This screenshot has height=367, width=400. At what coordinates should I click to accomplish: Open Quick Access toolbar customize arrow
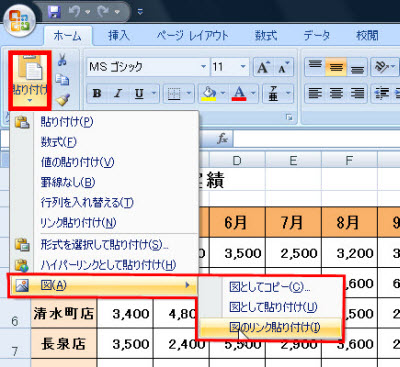click(x=140, y=12)
